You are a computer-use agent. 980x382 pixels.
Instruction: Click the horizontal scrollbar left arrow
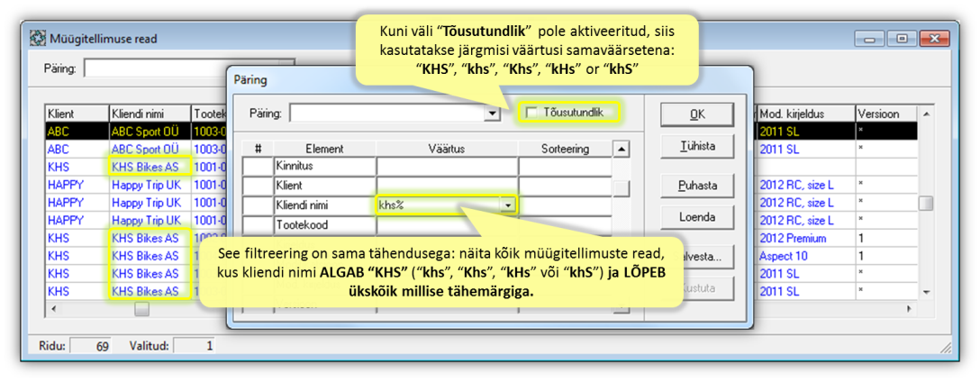point(54,309)
